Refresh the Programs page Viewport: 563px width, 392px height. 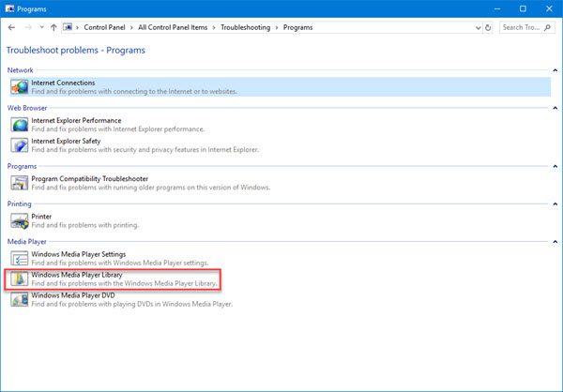[488, 27]
